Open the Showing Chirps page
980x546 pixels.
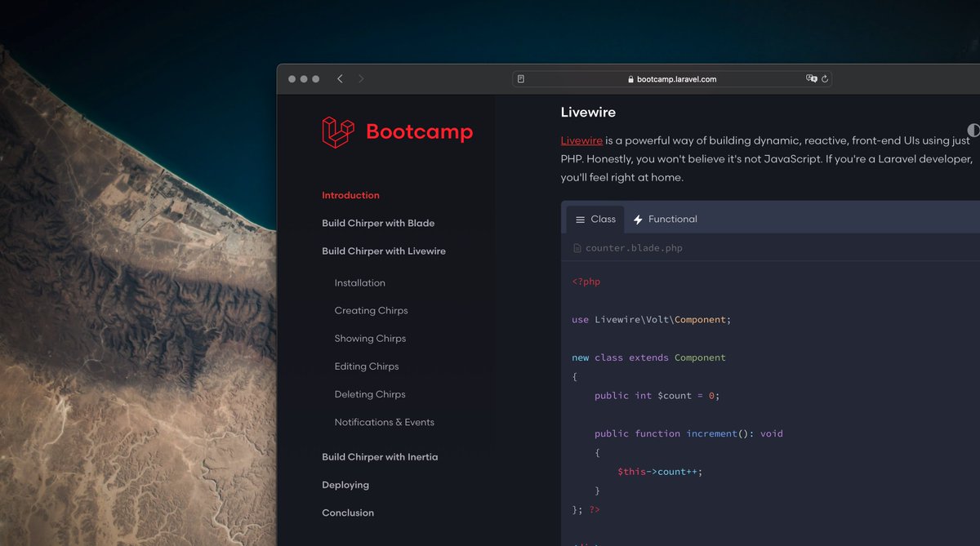370,338
